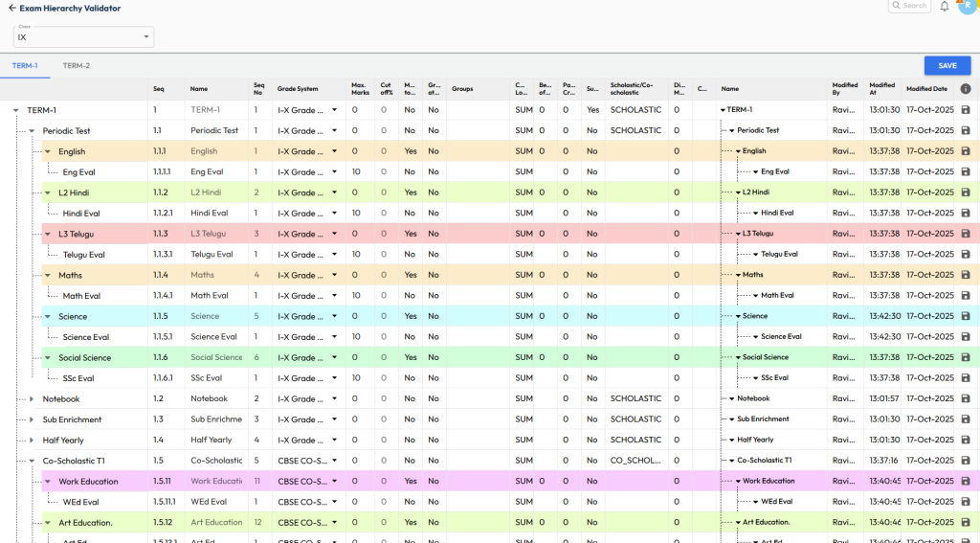The width and height of the screenshot is (980, 543).
Task: Switch to the TERM-2 tab
Action: [77, 66]
